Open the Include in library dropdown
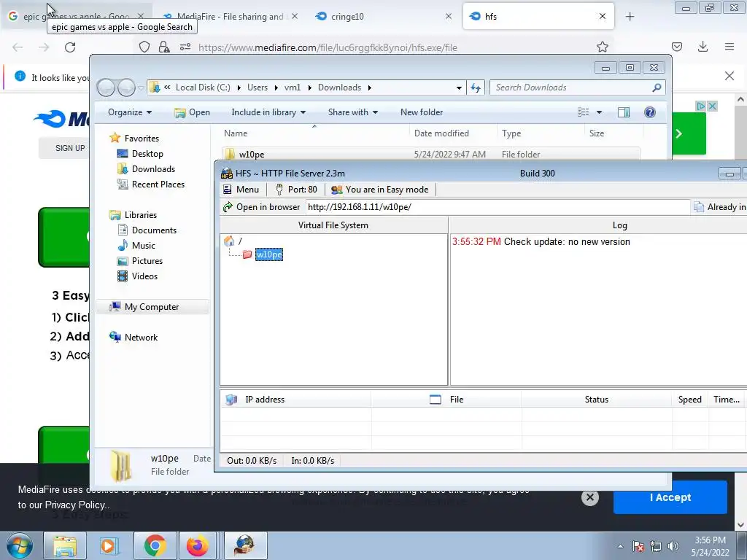Image resolution: width=747 pixels, height=560 pixels. pos(268,112)
